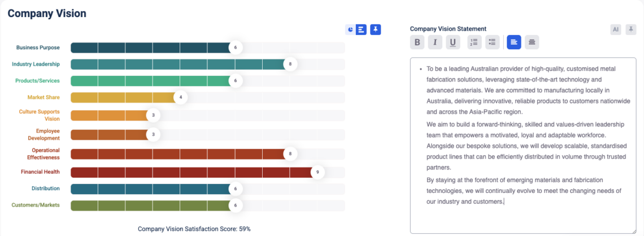Click the Business Purpose label

pos(38,48)
